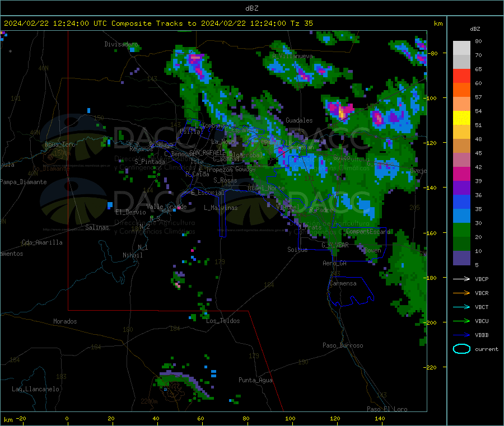Image resolution: width=504 pixels, height=426 pixels.
Task: Click the Carmensa map label
Action: coord(343,284)
